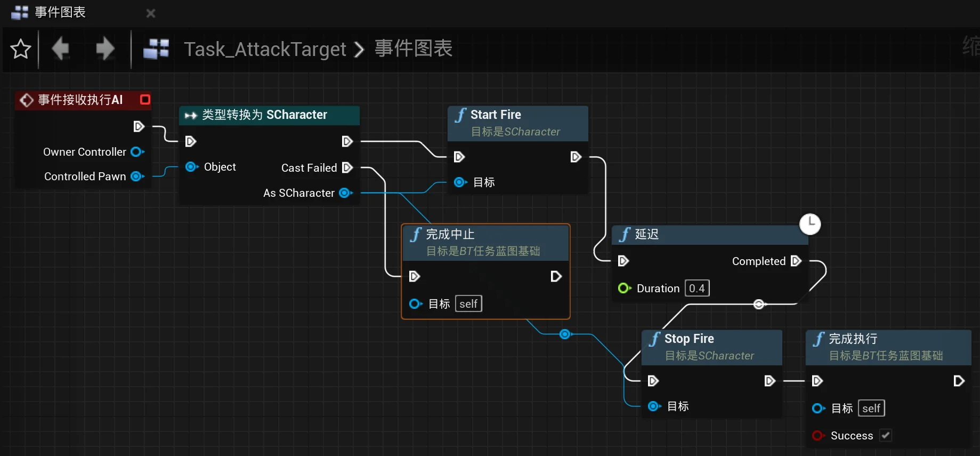Click the Completed execution pin on delay node
The width and height of the screenshot is (980, 456).
pyautogui.click(x=796, y=261)
